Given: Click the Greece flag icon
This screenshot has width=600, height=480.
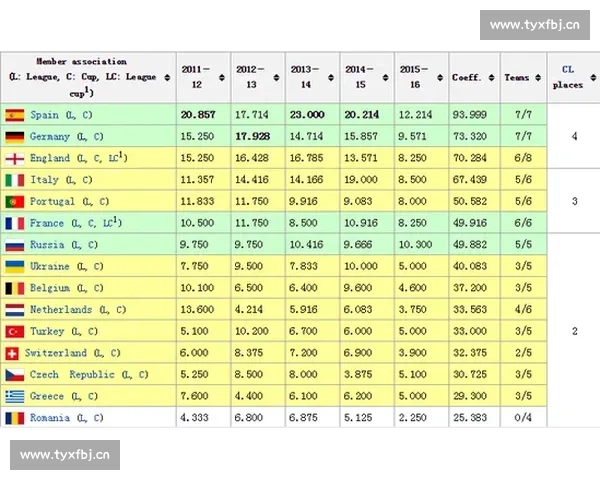Looking at the screenshot, I should (15, 396).
